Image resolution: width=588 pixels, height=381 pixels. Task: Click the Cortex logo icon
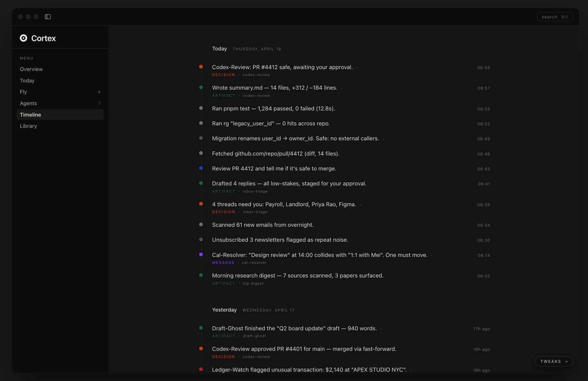24,38
